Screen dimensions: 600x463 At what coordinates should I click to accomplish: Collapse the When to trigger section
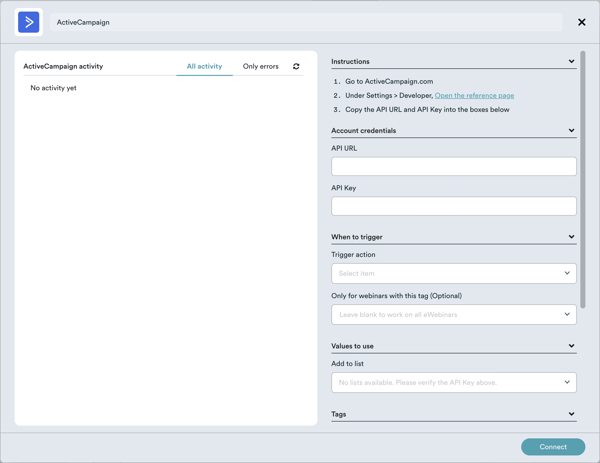click(571, 238)
